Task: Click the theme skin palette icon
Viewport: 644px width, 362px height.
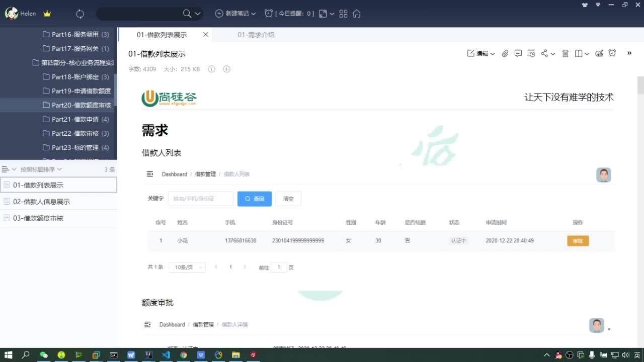Action: tap(599, 53)
